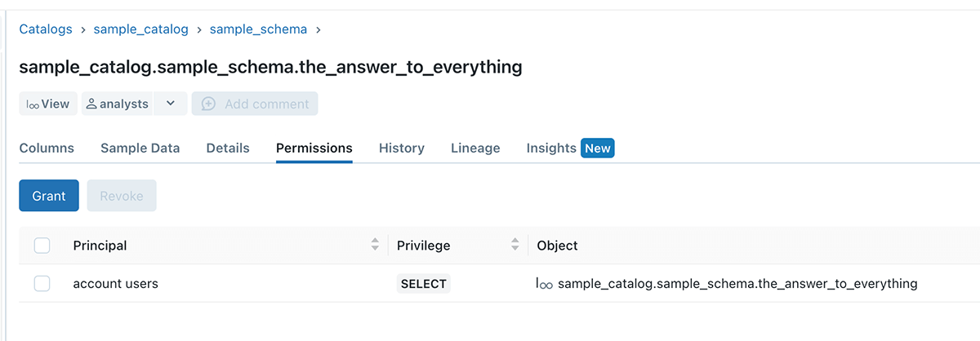Toggle the select-all checkbox in table header

(42, 246)
